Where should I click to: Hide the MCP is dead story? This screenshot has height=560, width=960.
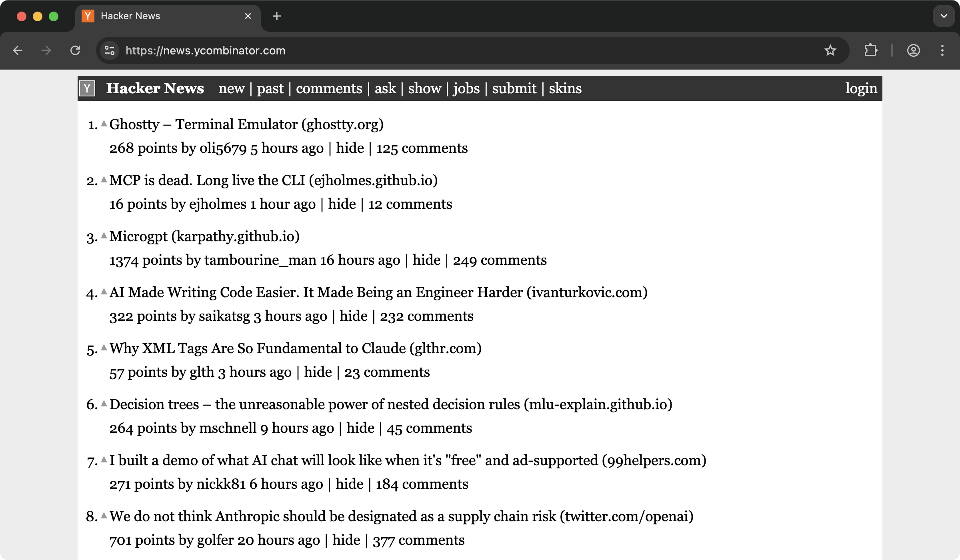click(342, 204)
